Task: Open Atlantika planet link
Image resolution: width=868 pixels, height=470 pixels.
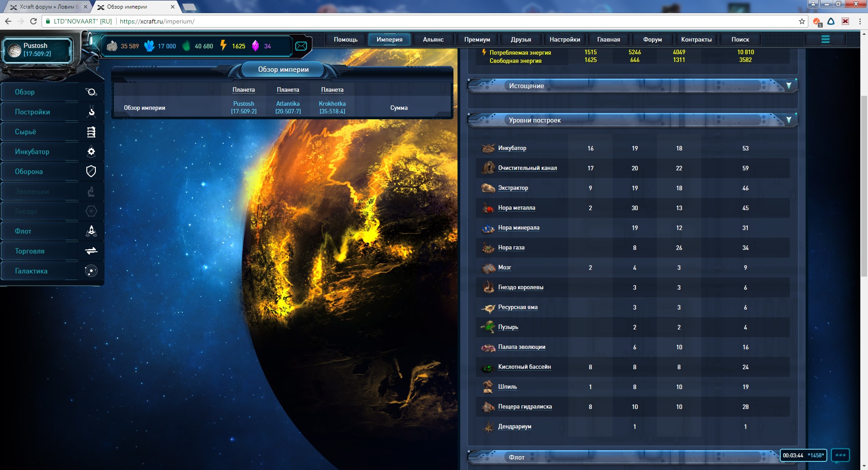Action: click(288, 108)
